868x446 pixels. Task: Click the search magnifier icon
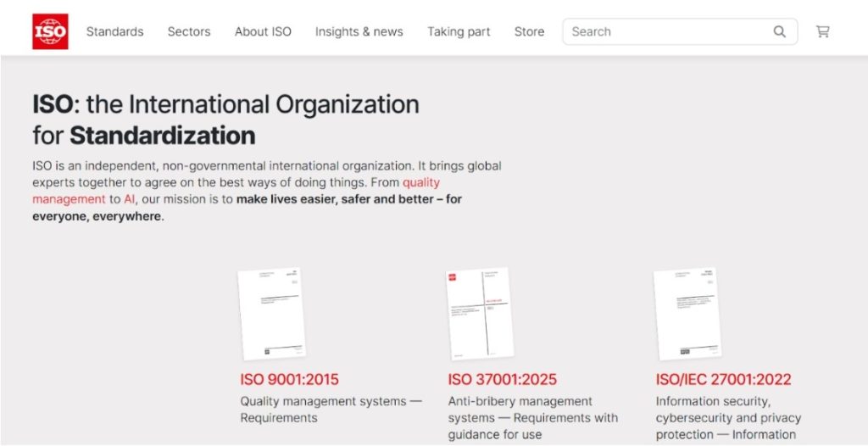pos(780,32)
